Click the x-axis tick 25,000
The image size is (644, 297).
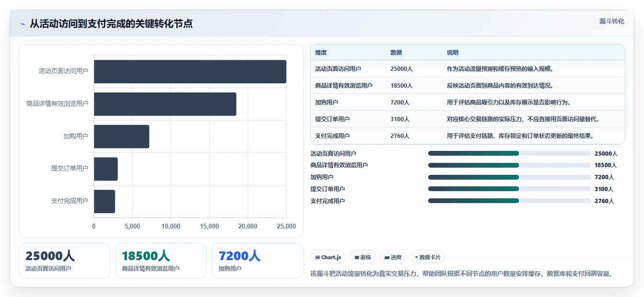pyautogui.click(x=286, y=227)
